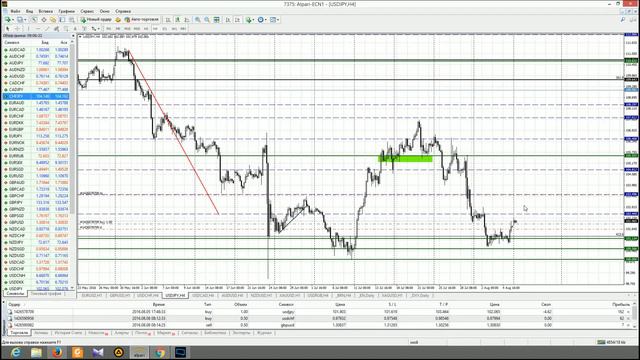Open the Strategy Tester icon
The image size is (640, 360).
[71, 20]
